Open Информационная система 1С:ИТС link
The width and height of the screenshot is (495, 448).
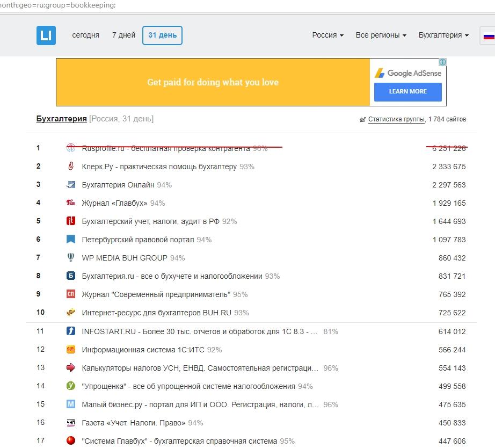pyautogui.click(x=143, y=350)
